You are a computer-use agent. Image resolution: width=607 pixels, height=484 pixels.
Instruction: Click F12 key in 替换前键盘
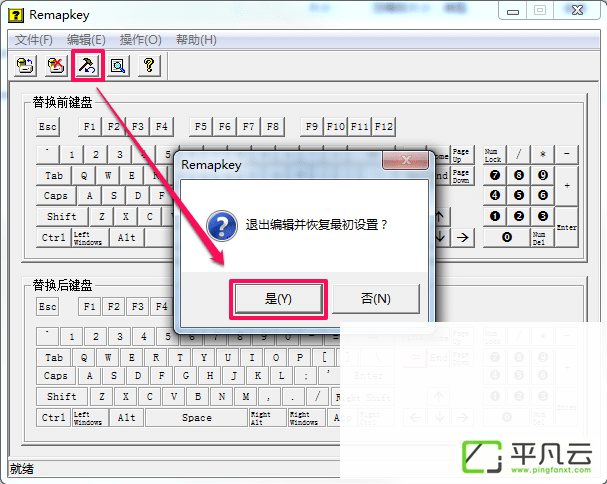pos(384,127)
